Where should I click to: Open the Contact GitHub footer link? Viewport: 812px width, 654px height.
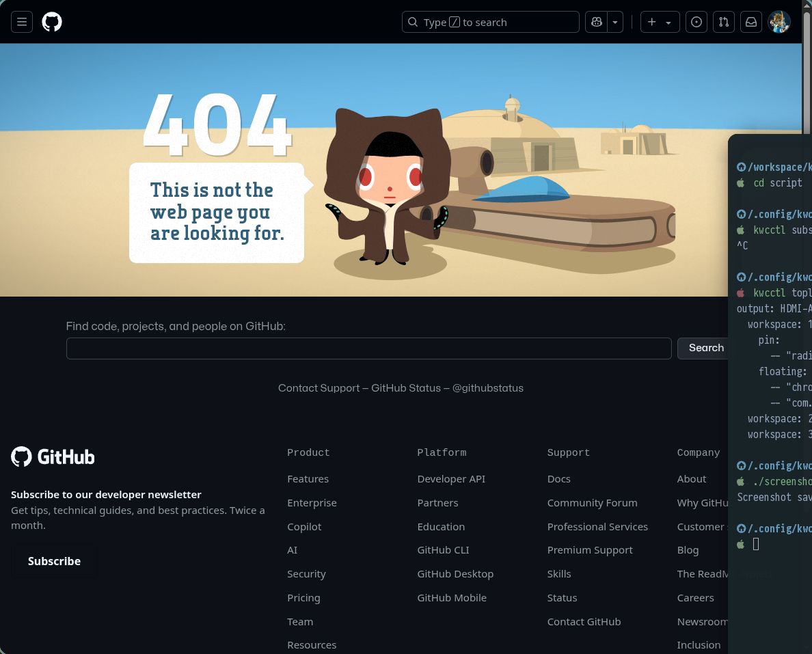coord(584,621)
